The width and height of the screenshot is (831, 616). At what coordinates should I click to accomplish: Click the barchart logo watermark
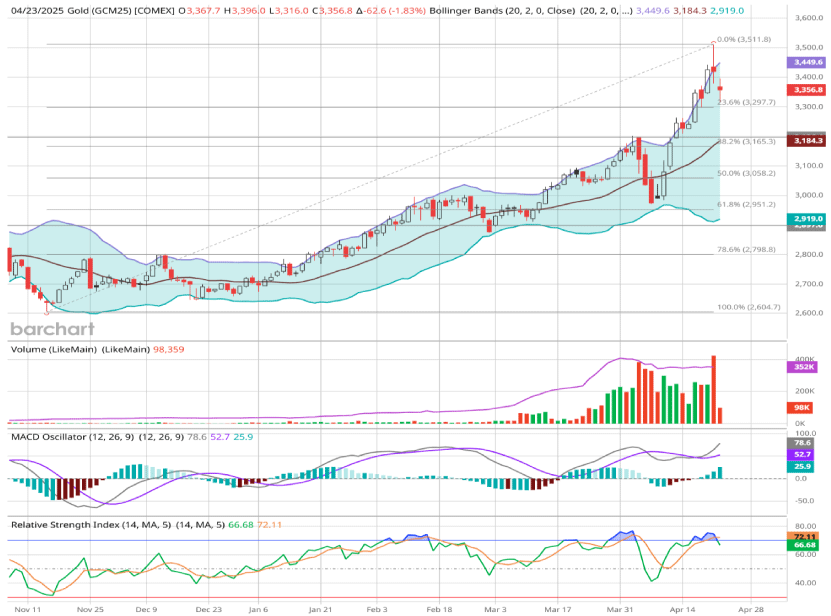point(52,329)
